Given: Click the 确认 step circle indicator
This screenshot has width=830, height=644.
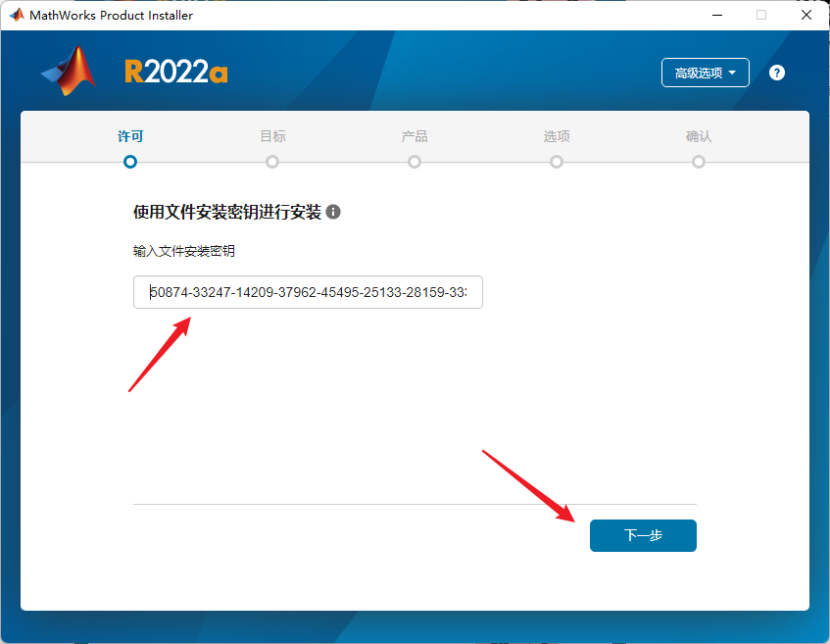Looking at the screenshot, I should tap(699, 162).
